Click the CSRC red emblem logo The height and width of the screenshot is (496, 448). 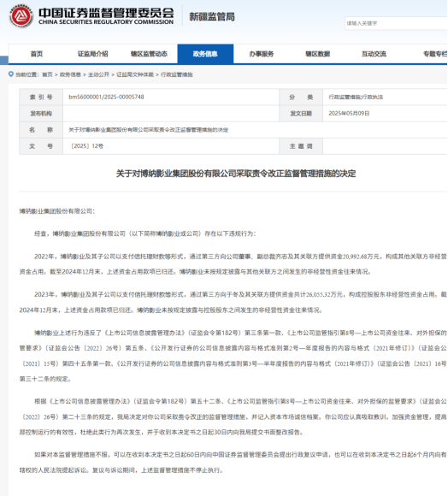[21, 16]
